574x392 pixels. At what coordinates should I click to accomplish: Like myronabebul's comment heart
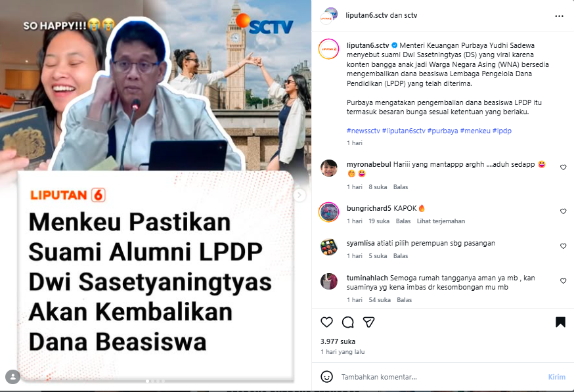(563, 167)
